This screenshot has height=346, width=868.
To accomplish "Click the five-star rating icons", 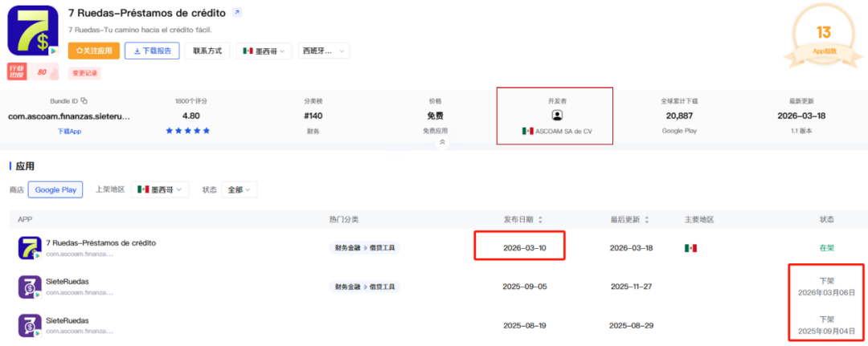I will click(187, 131).
